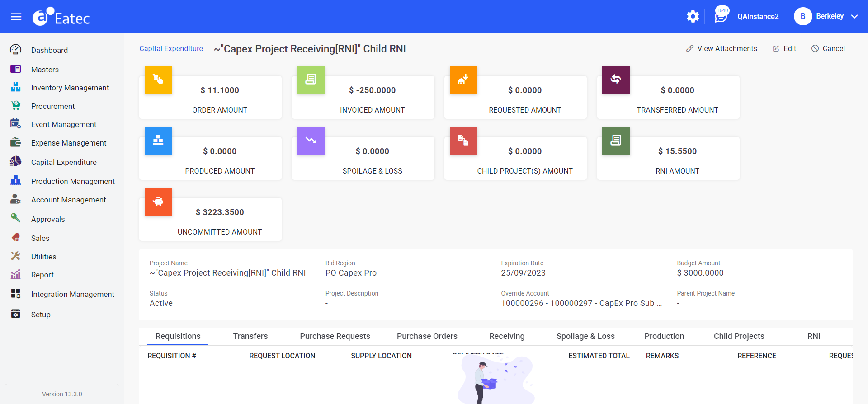Screen dimensions: 868x404
Task: Click the Spoilage & Loss trend icon
Action: pyautogui.click(x=311, y=141)
